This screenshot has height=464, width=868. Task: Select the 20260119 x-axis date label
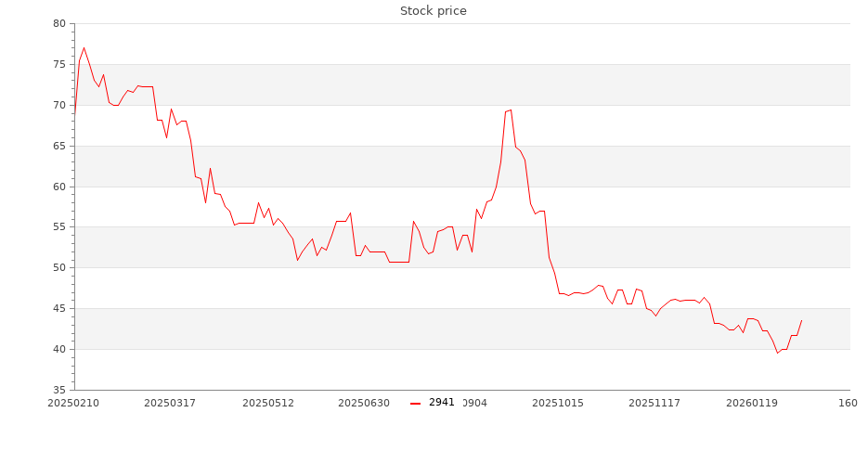coord(752,404)
